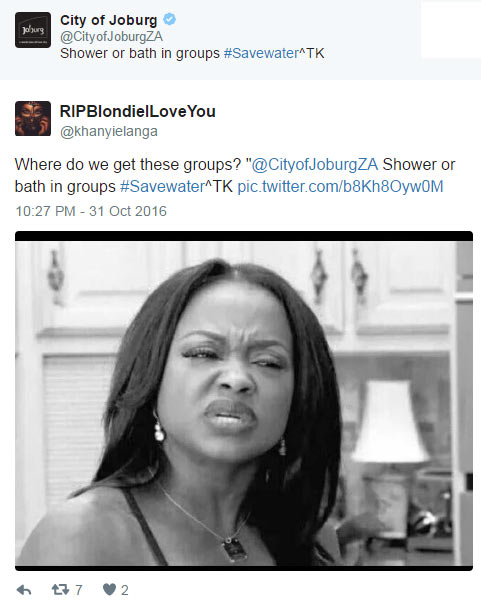Open the @CityofJoburgZA handle under City of Joburg
The height and width of the screenshot is (607, 481).
pyautogui.click(x=111, y=37)
